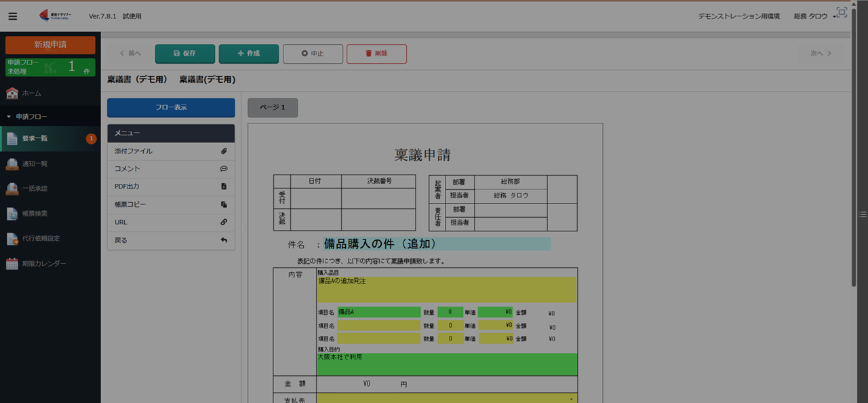Click the 通知一覧 icon
The width and height of the screenshot is (868, 403).
coord(12,164)
